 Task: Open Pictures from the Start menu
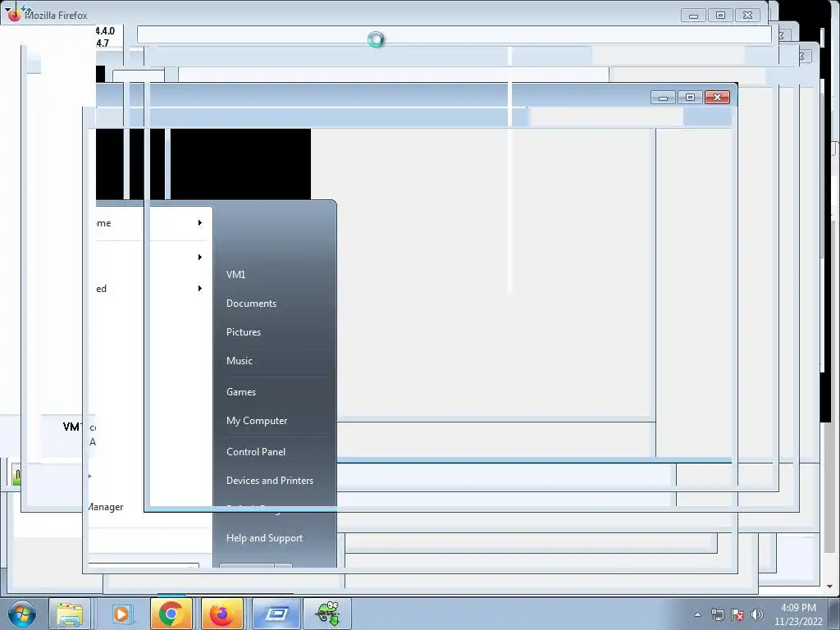click(x=243, y=332)
